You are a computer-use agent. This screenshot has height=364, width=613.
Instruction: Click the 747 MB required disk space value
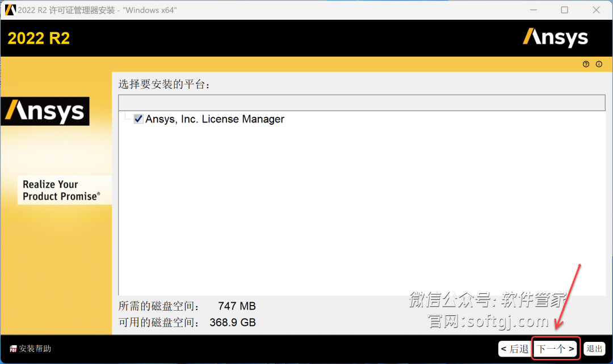click(237, 306)
